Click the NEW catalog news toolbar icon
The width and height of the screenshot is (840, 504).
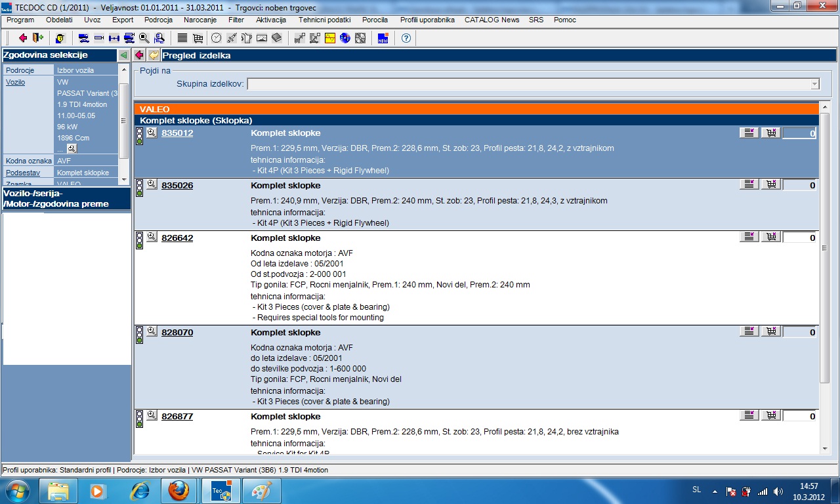[383, 38]
